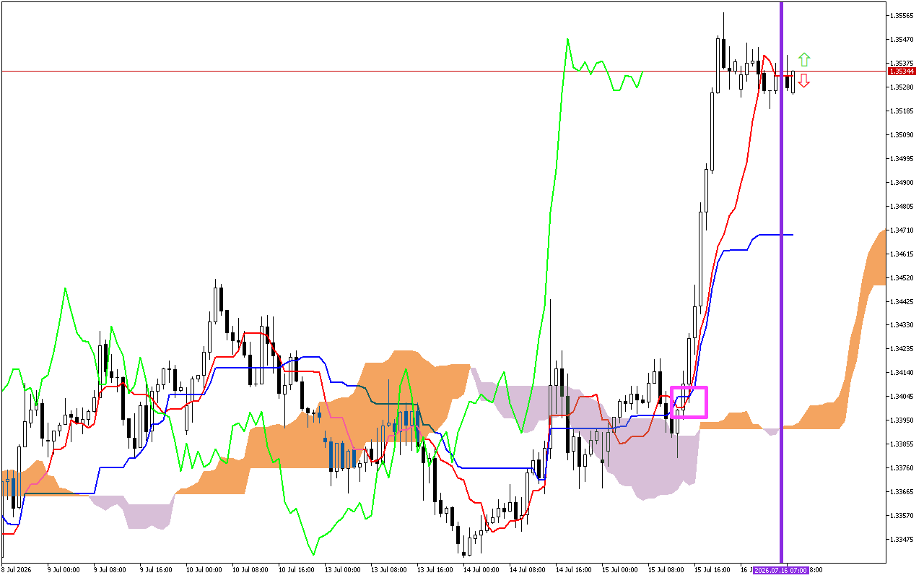Click the 1.33475 price axis label

[902, 540]
